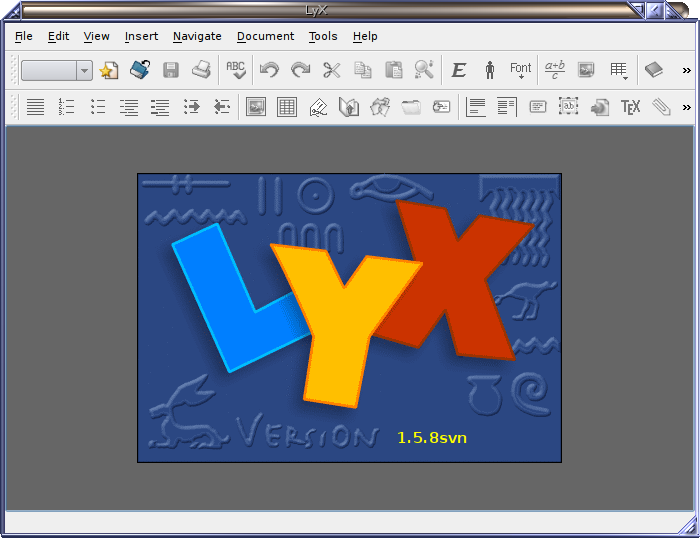The image size is (700, 538).
Task: Insert margin note icon
Action: [507, 107]
